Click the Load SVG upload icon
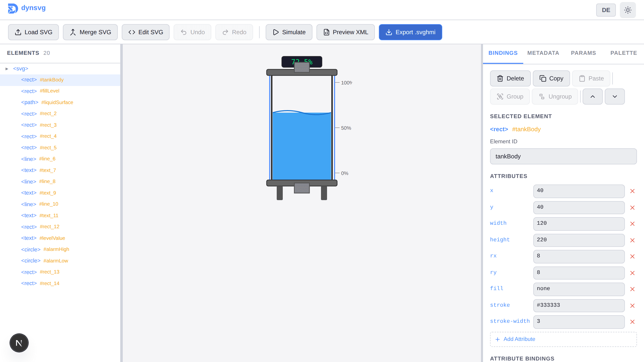 (18, 32)
